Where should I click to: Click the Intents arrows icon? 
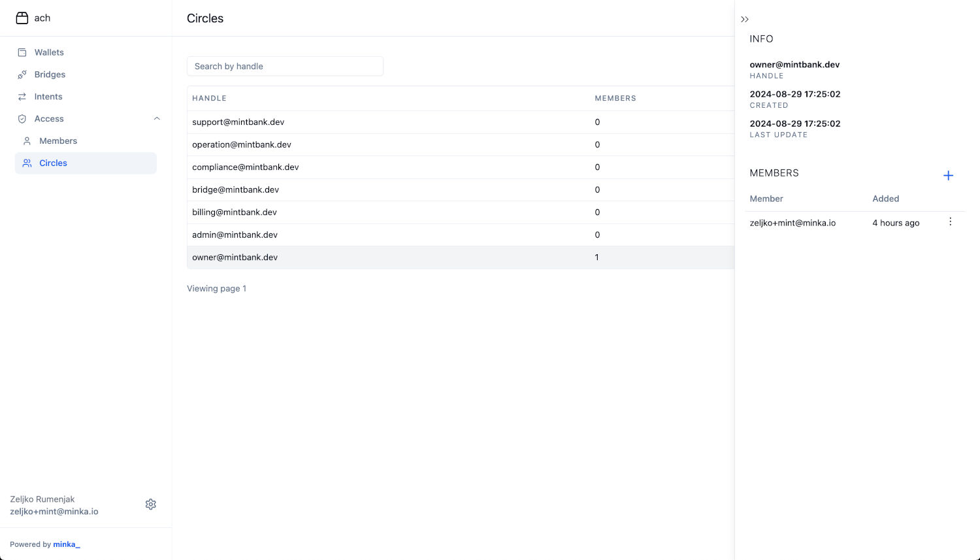tap(22, 97)
